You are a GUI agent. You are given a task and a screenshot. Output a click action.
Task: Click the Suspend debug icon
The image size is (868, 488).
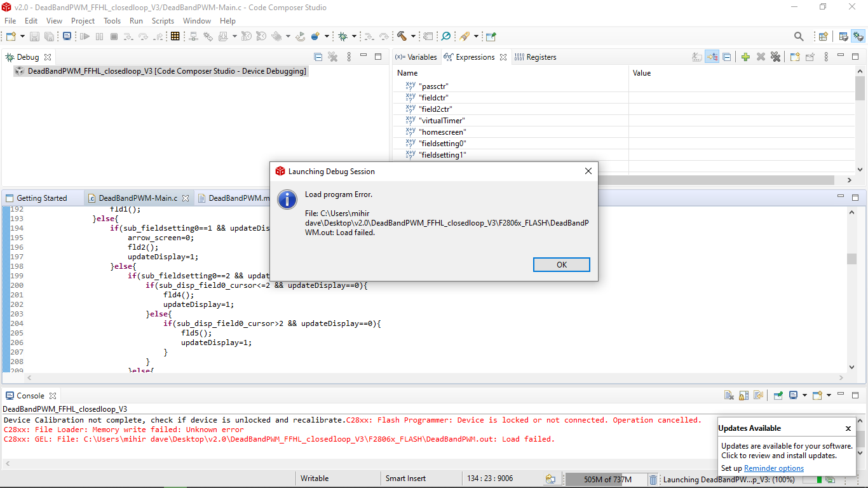[x=99, y=37]
